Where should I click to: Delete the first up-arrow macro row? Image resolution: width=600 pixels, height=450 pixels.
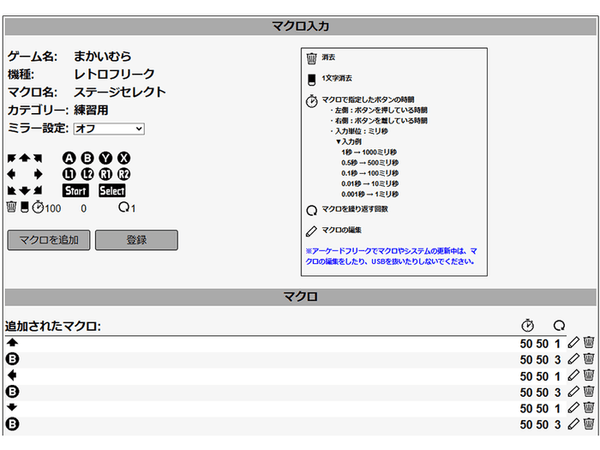tap(589, 342)
